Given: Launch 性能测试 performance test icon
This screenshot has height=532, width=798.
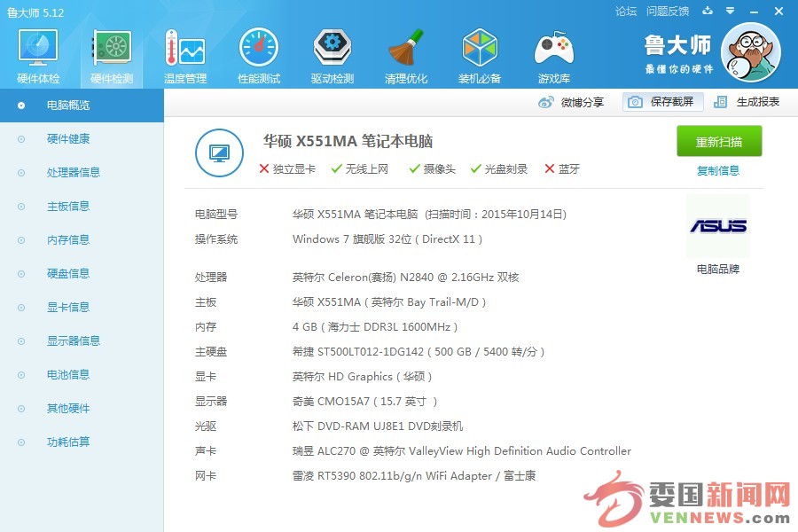Looking at the screenshot, I should click(x=259, y=56).
